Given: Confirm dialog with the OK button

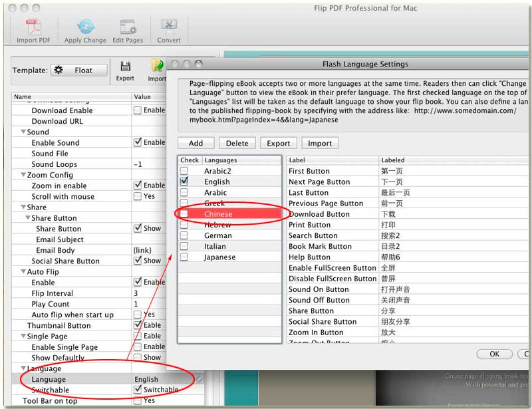Looking at the screenshot, I should [x=494, y=354].
